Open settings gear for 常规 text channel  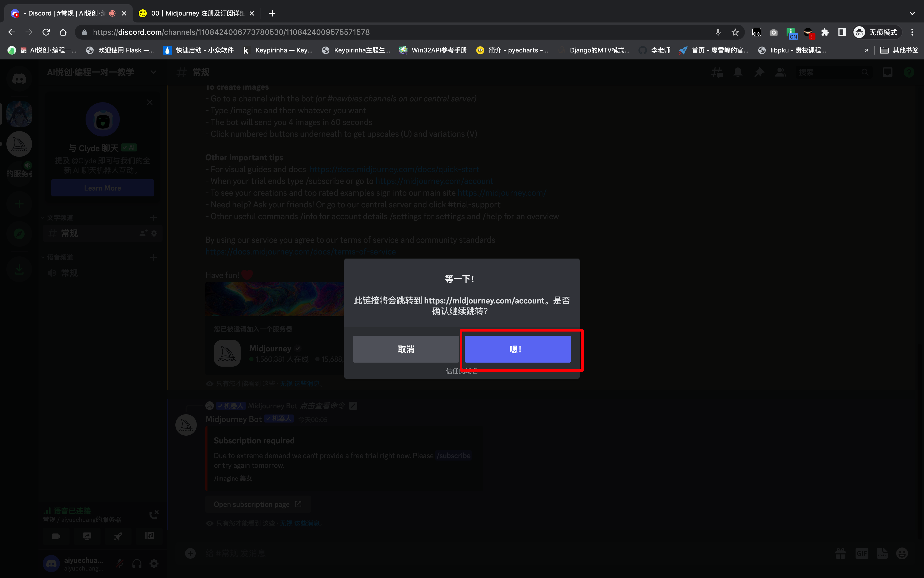tap(154, 233)
